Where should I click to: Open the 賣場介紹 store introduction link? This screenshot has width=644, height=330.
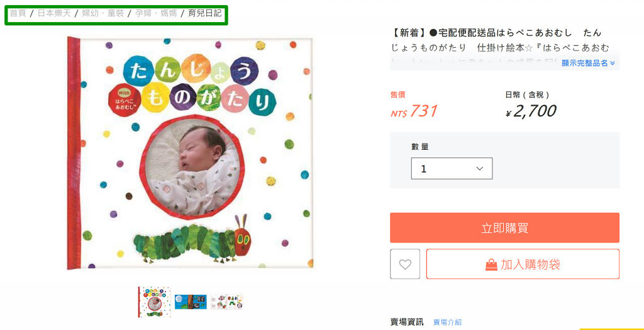click(x=447, y=322)
